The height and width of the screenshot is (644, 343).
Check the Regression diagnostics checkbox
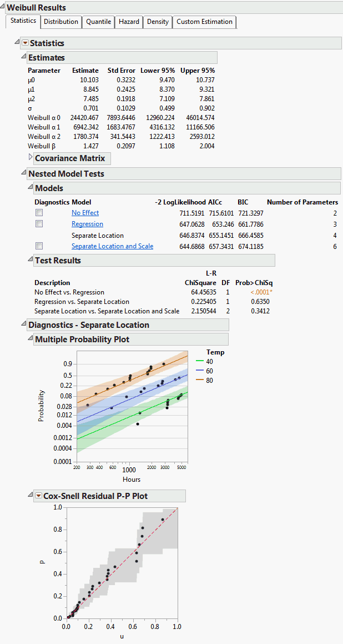coord(39,224)
